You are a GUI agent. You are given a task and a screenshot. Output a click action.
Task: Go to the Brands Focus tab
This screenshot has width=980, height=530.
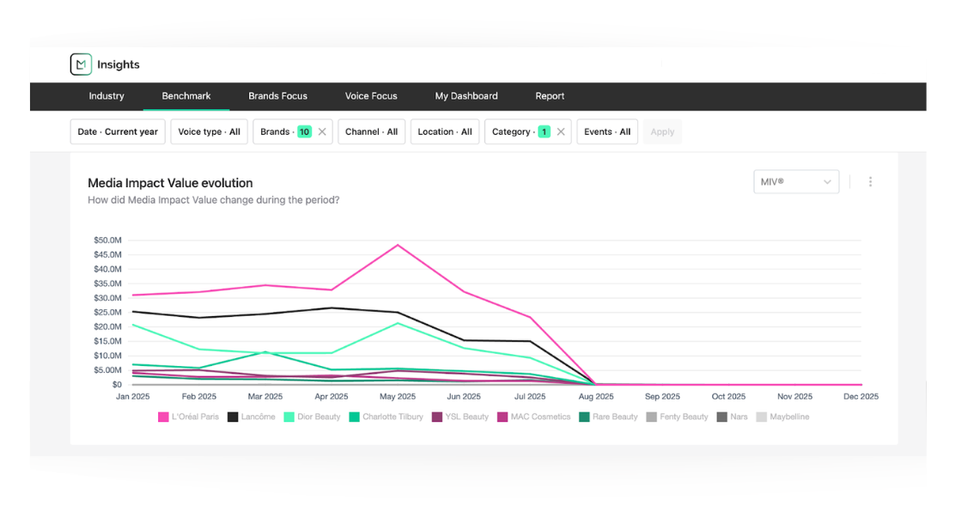[x=277, y=96]
